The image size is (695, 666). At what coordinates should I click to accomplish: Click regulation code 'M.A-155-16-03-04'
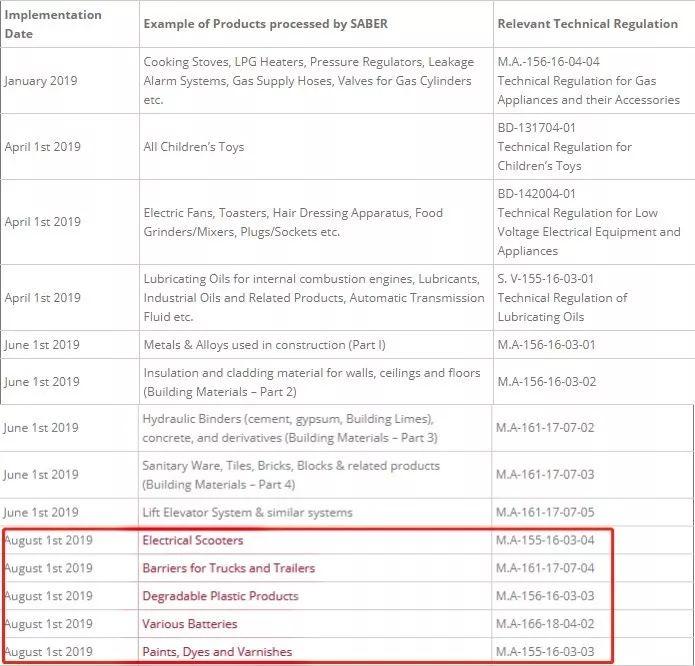pos(545,540)
